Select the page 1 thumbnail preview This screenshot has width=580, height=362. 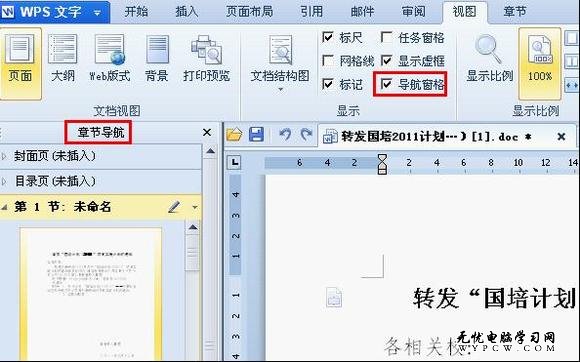click(x=91, y=294)
